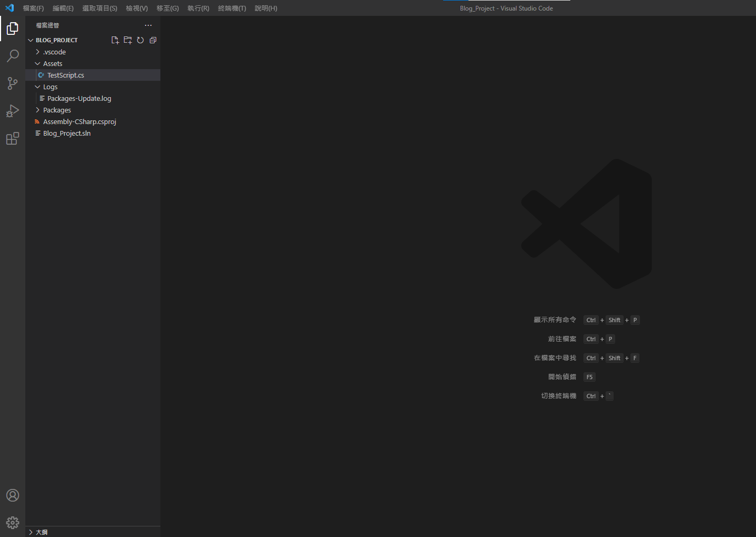The image size is (756, 537).
Task: Refresh the Explorer with the refresh icon
Action: coord(140,40)
